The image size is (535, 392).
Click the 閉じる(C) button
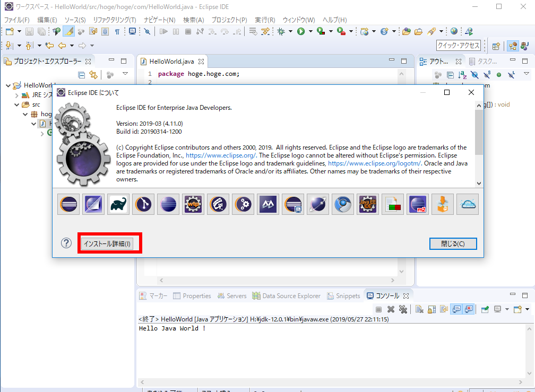click(453, 243)
